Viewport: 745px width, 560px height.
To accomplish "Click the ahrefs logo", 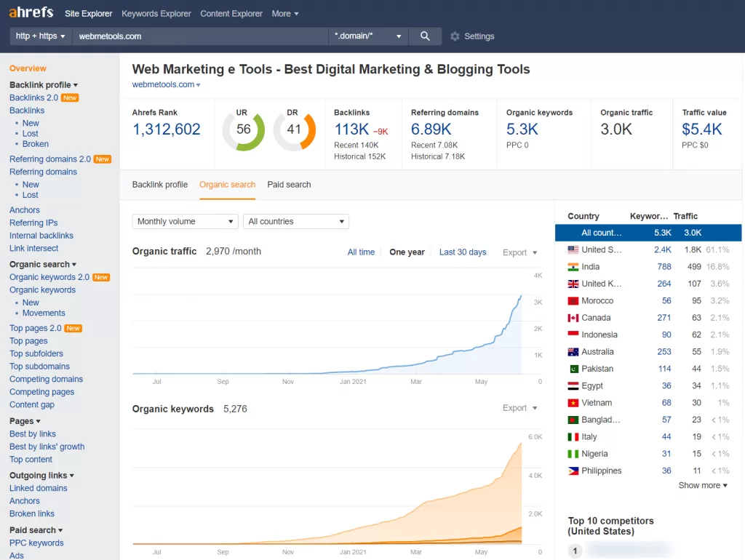I will 31,12.
